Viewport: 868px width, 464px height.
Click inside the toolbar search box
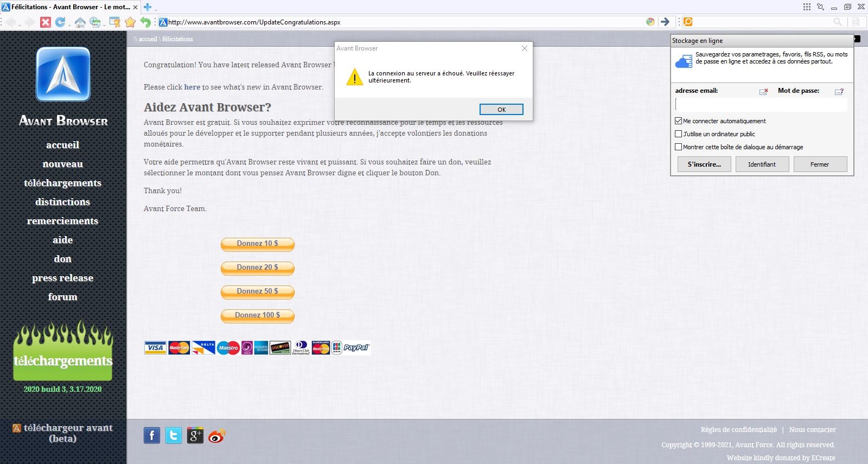pyautogui.click(x=763, y=22)
